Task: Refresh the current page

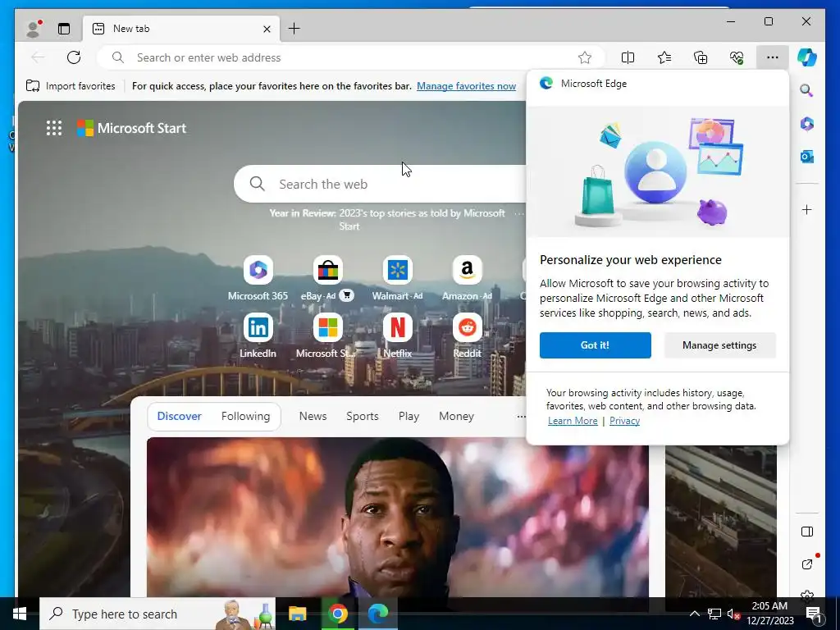Action: [x=74, y=57]
